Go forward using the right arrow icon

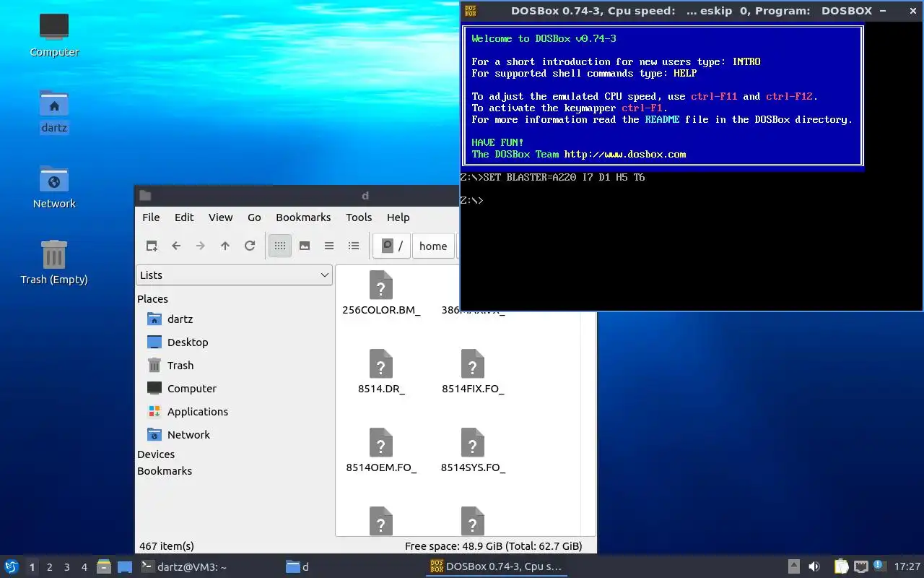coord(201,246)
